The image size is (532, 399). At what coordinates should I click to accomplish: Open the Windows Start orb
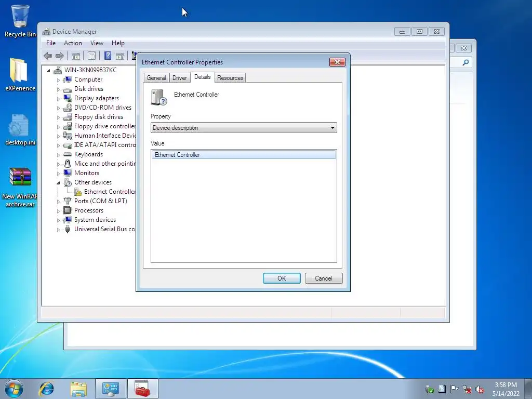click(14, 389)
